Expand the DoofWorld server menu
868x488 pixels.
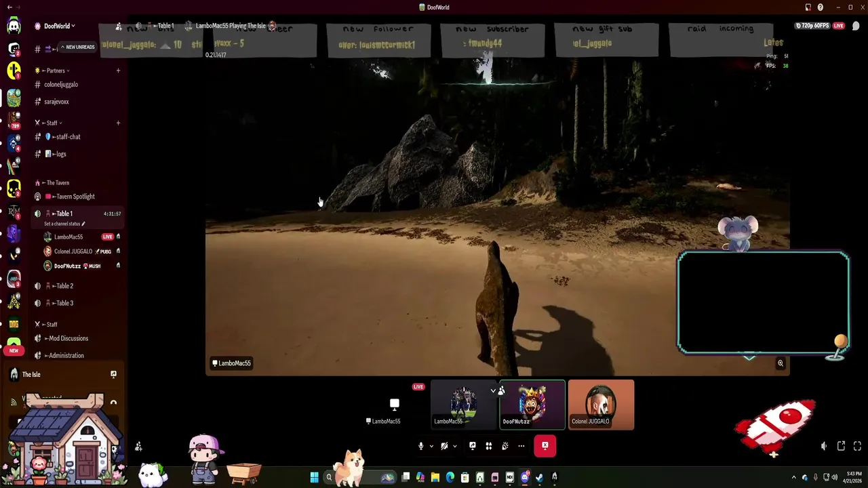pos(59,26)
